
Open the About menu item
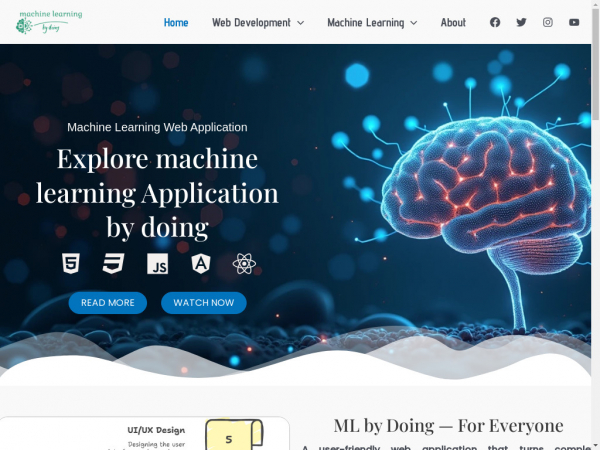click(x=453, y=22)
